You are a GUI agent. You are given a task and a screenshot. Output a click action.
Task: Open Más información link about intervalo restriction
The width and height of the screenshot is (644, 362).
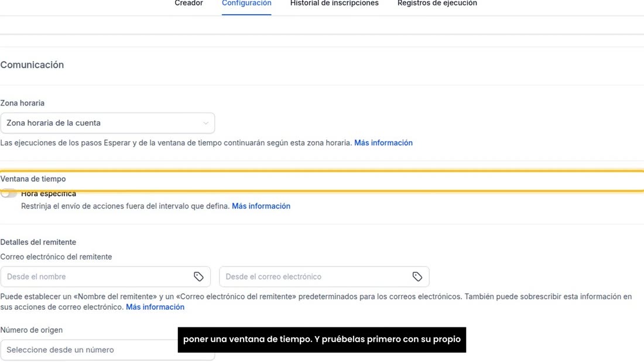point(261,206)
